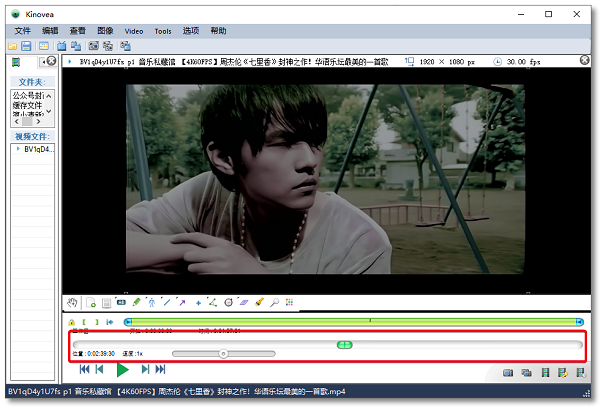The image size is (600, 407).
Task: Click the open file folder icon
Action: pyautogui.click(x=13, y=46)
